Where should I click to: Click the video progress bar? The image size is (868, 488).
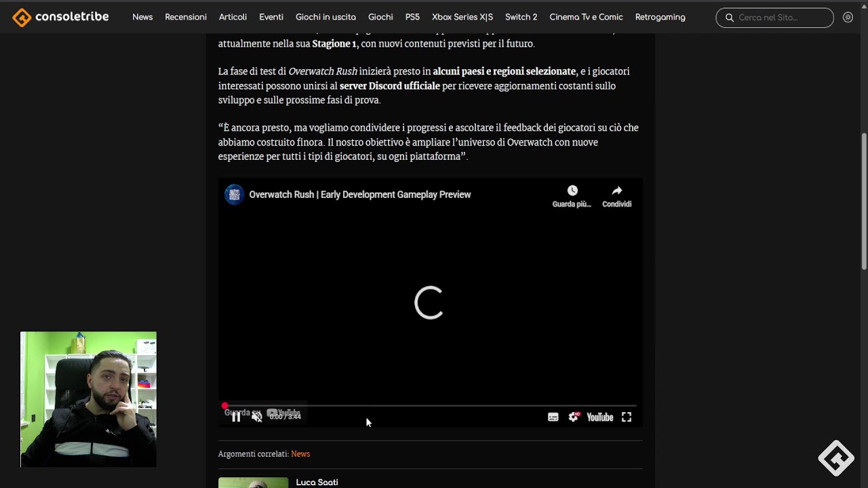pyautogui.click(x=430, y=406)
